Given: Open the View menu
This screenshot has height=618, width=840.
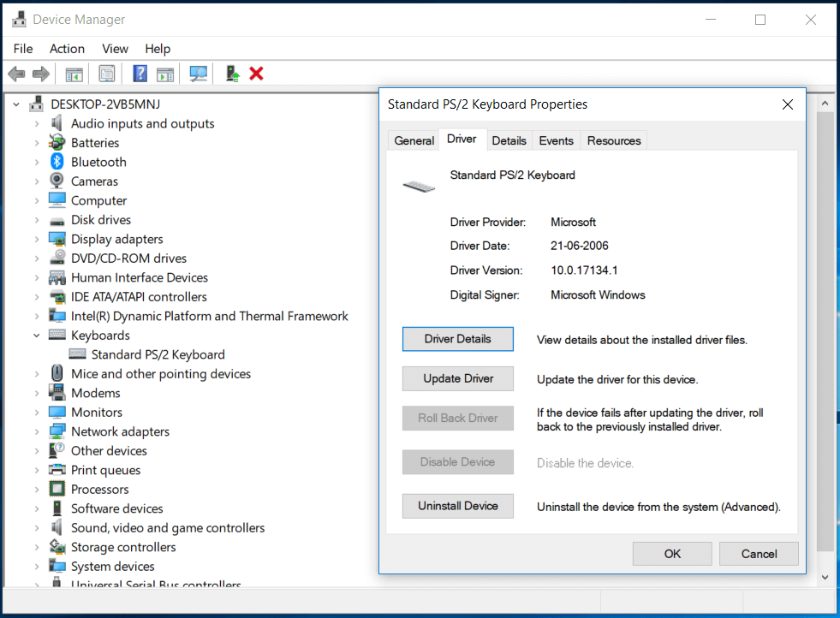Looking at the screenshot, I should (x=115, y=49).
